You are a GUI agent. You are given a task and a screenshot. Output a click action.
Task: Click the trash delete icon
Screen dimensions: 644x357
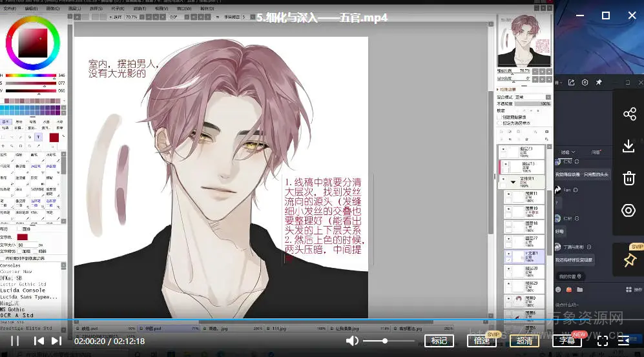coord(628,178)
